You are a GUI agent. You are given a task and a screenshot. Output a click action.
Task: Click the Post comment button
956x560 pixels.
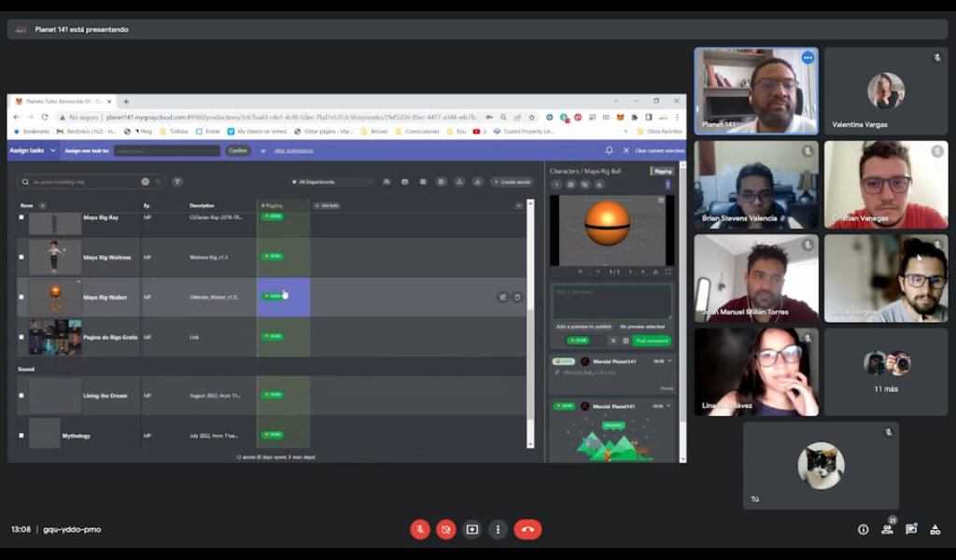(652, 341)
